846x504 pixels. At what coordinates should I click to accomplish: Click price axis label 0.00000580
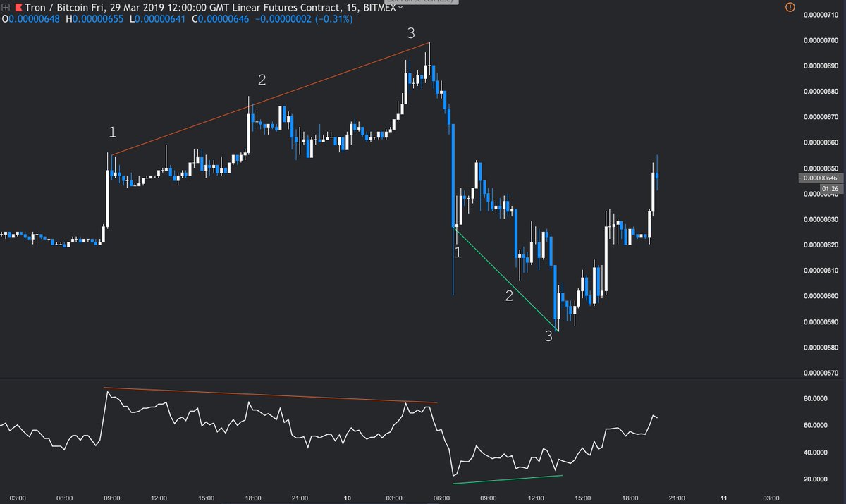click(x=823, y=348)
